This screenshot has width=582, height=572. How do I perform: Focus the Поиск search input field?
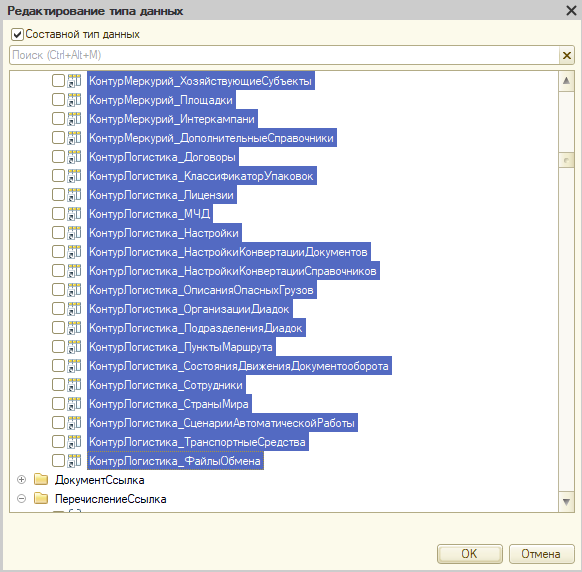click(x=284, y=55)
